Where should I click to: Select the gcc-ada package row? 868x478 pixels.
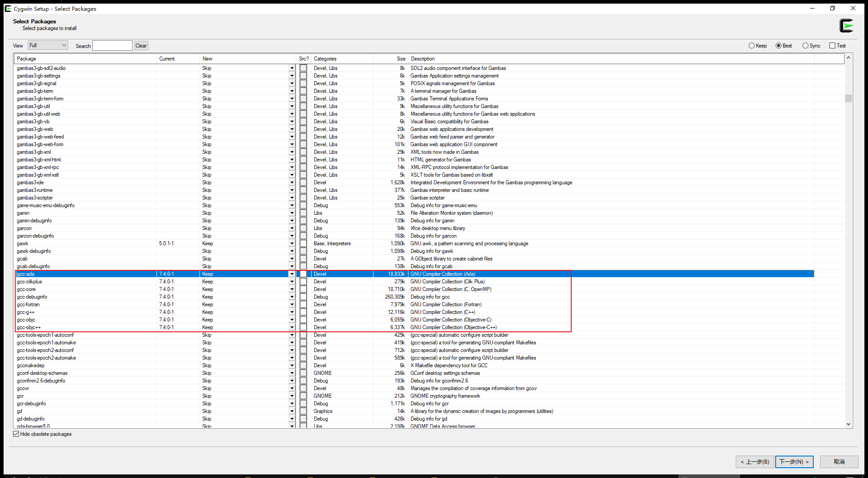(x=415, y=274)
